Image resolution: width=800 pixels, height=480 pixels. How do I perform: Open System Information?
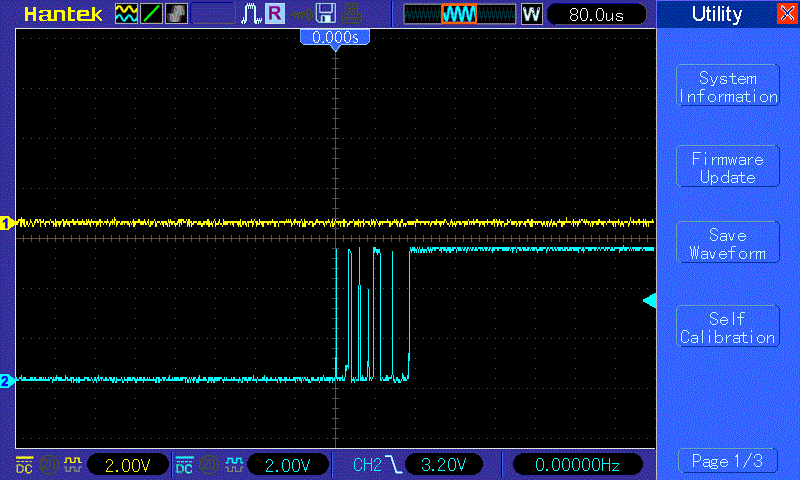[728, 87]
